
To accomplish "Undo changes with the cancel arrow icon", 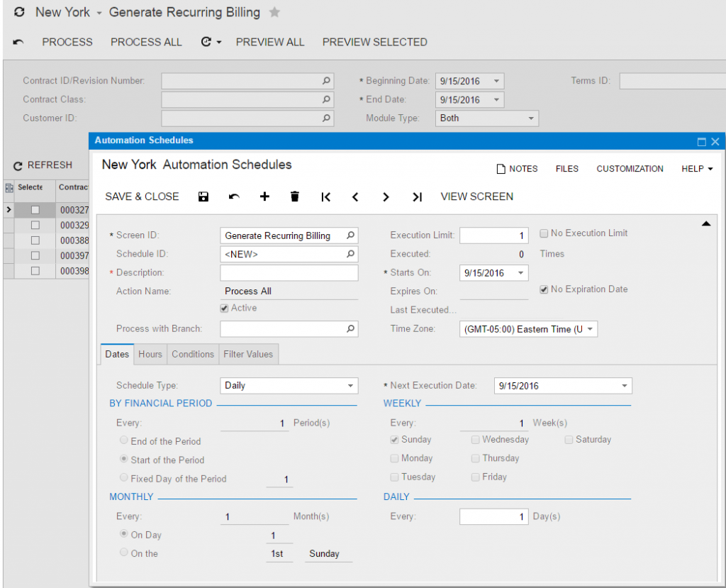I will tap(234, 196).
